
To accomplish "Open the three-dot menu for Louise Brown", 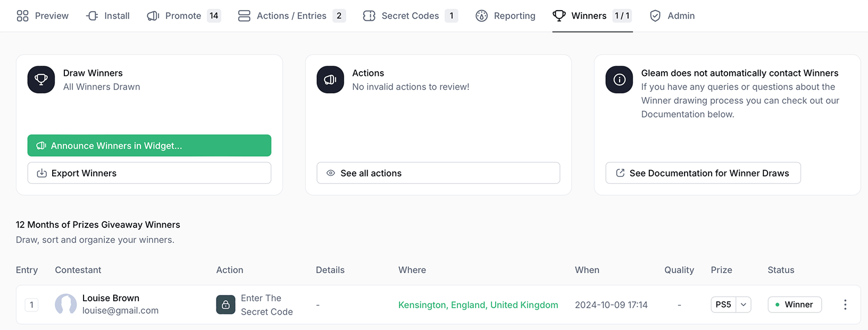I will point(845,304).
